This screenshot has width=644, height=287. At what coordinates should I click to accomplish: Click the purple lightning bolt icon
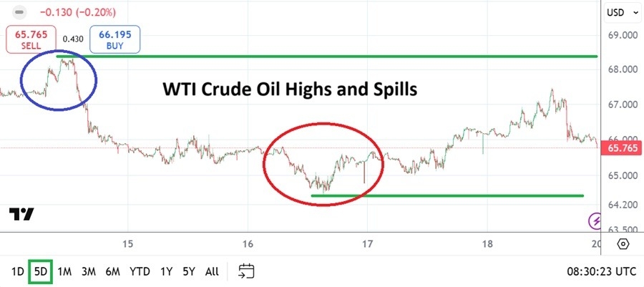click(x=595, y=221)
